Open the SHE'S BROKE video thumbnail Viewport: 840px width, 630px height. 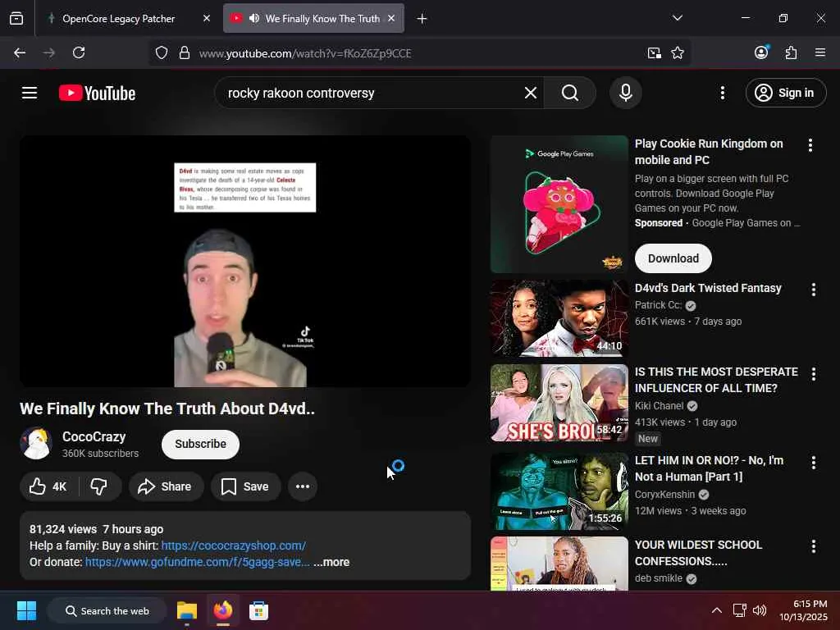point(559,403)
